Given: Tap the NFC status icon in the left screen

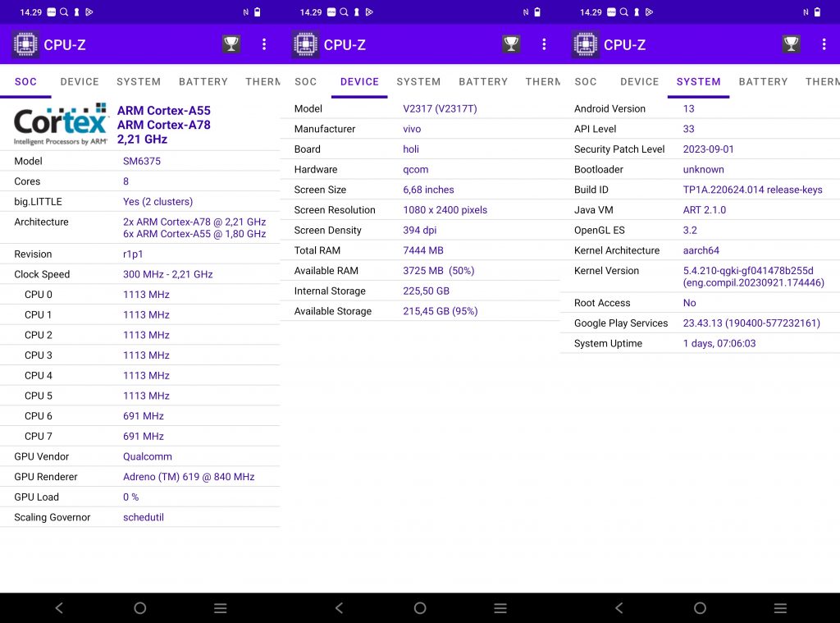Looking at the screenshot, I should 245,11.
